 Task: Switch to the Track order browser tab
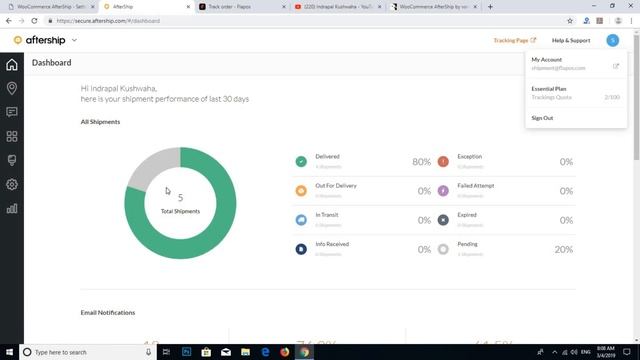click(242, 7)
